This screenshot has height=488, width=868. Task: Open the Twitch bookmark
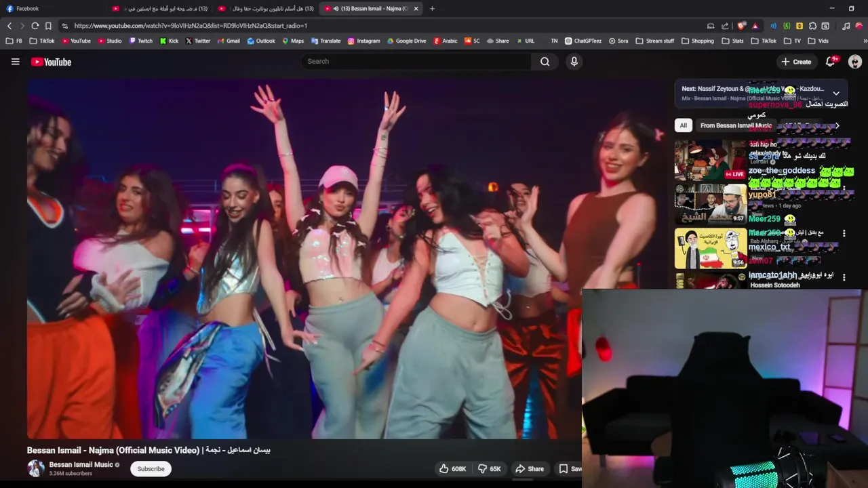click(140, 41)
